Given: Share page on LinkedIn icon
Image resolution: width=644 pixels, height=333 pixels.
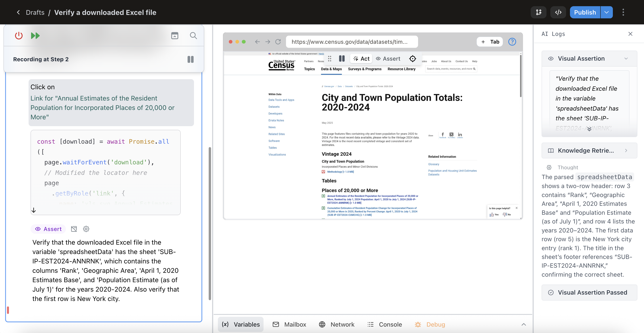Looking at the screenshot, I should [x=460, y=135].
